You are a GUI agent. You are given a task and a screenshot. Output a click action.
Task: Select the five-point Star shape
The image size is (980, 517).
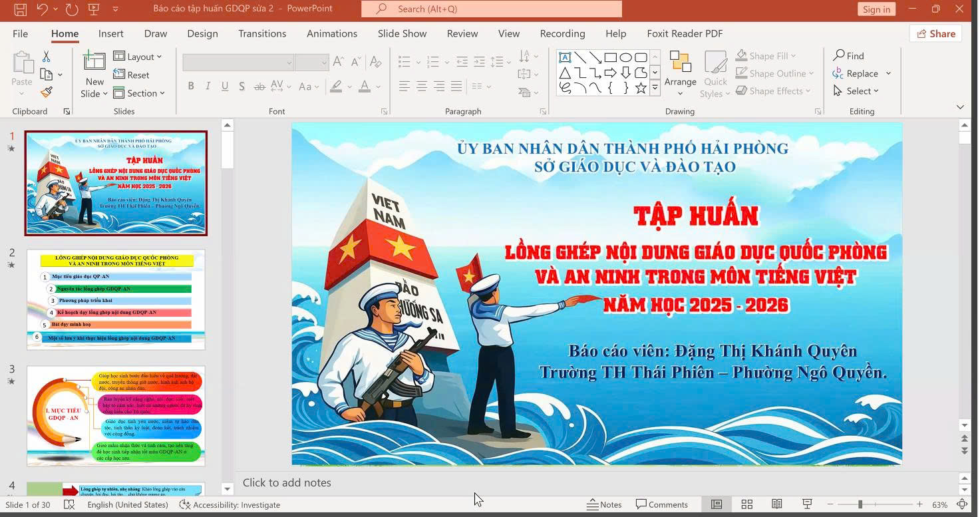(641, 88)
